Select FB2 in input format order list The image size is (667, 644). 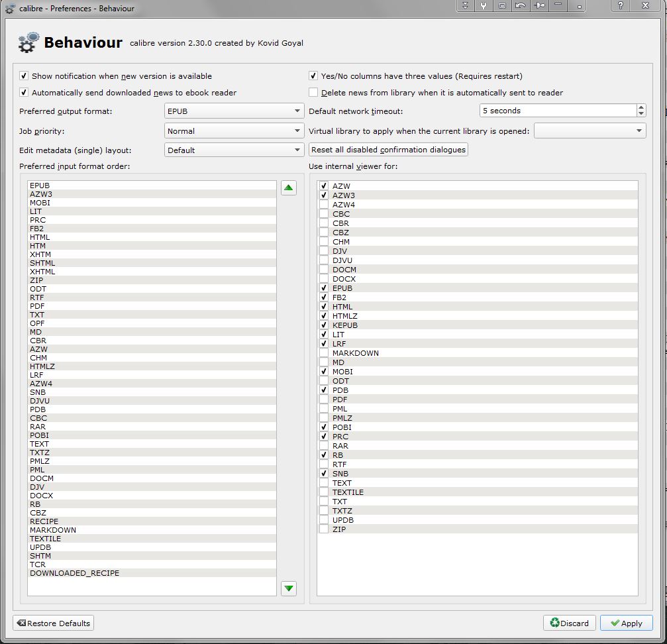click(152, 229)
